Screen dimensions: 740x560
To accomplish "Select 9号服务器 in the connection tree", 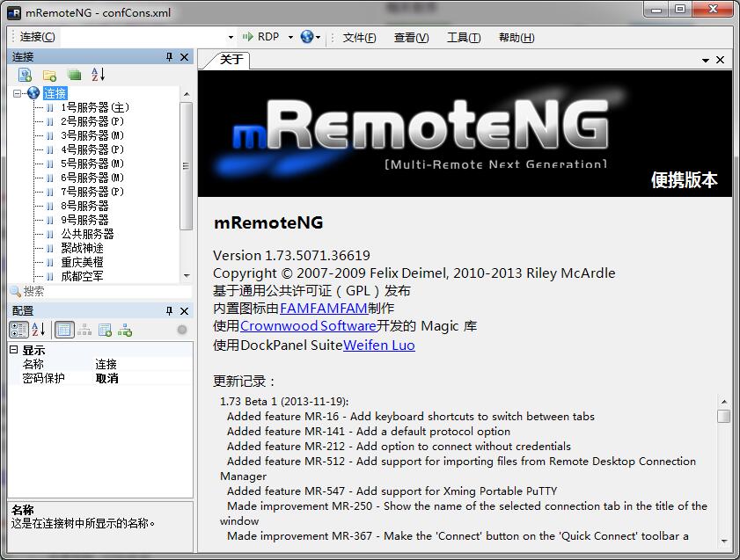I will coord(85,220).
